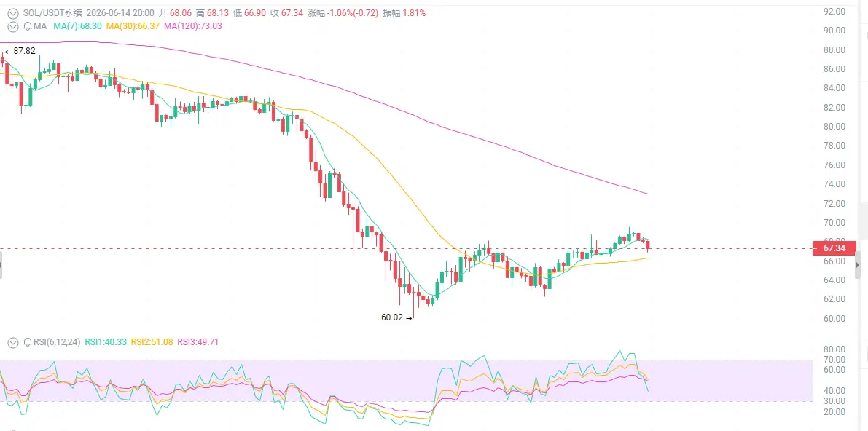Open the RSI(6,12,24) indicator label
The width and height of the screenshot is (868, 431).
(56, 342)
